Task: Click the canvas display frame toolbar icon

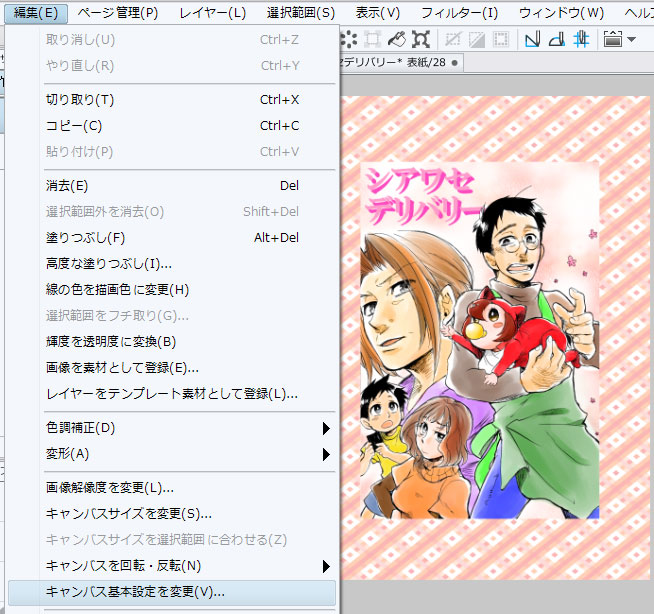Action: point(613,40)
